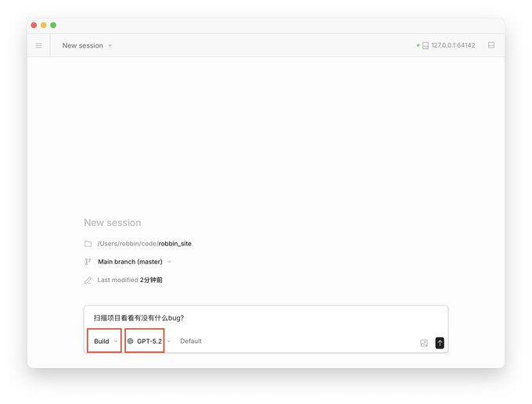Viewport: 532px width, 404px height.
Task: Click the model logo icon beside GPT-5.2
Action: [x=131, y=341]
